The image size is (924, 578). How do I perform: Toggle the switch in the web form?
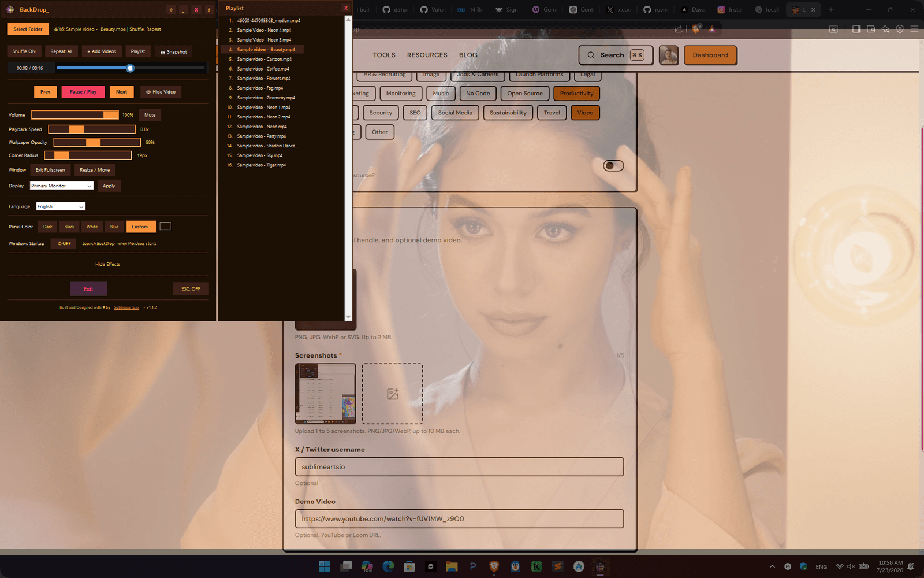tap(613, 166)
